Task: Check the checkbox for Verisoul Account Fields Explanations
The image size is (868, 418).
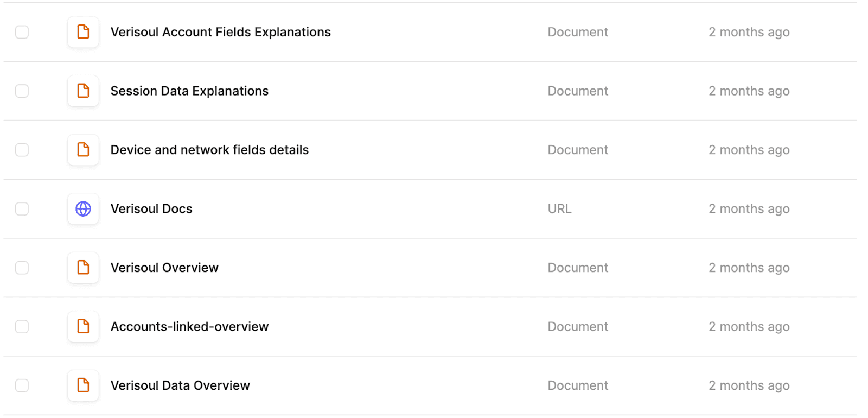Action: [x=22, y=32]
